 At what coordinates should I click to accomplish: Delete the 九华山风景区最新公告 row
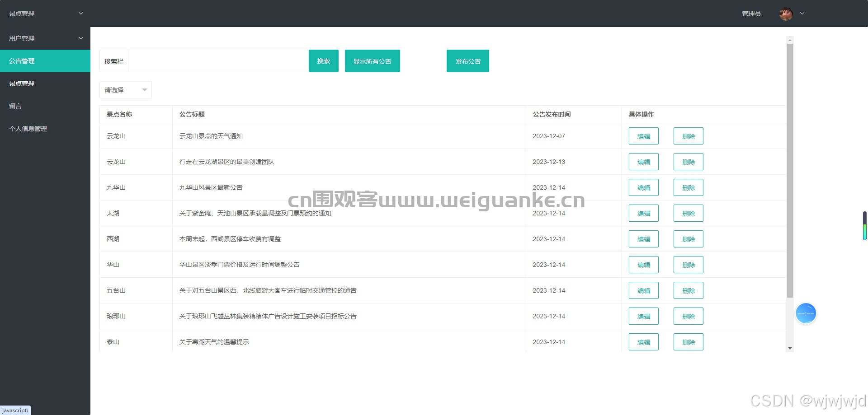689,187
